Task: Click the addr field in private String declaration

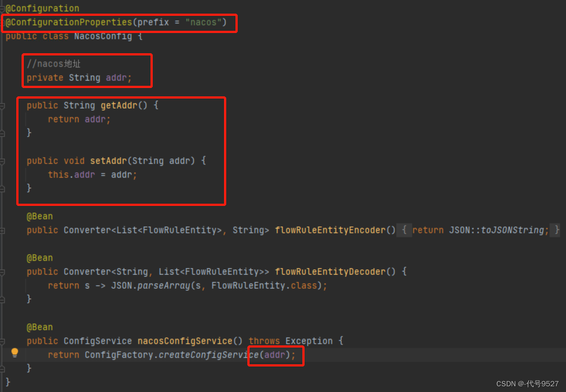Action: 117,78
